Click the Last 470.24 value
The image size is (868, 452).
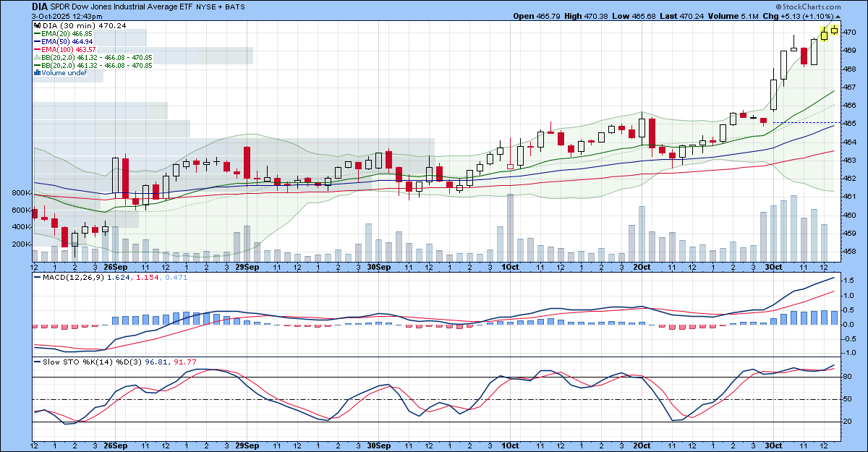coord(692,15)
